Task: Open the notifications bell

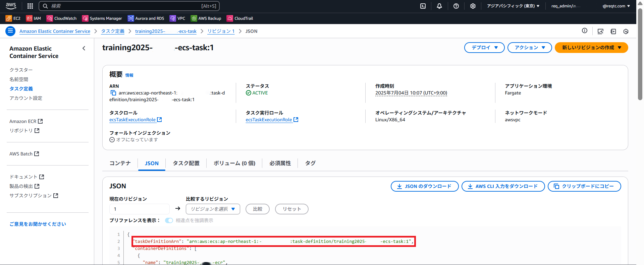Action: pos(439,6)
